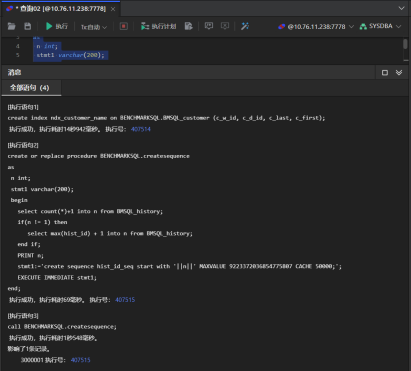Image resolution: width=411 pixels, height=371 pixels.
Task: Click the 消息 panel title
Action: tap(15, 72)
